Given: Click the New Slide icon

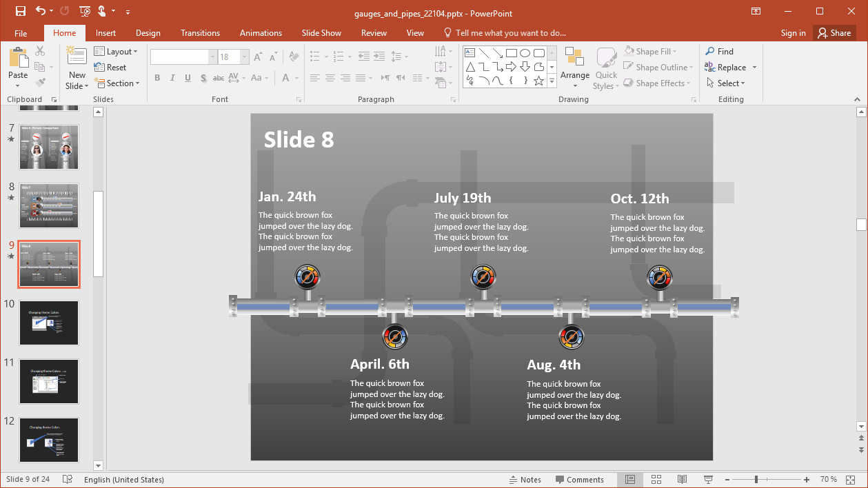Looking at the screenshot, I should [77, 59].
